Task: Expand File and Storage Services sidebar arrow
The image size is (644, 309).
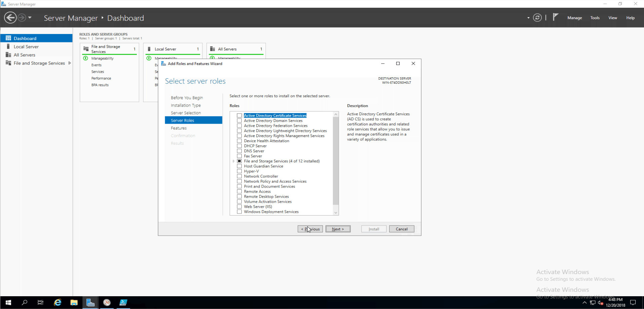Action: (70, 63)
